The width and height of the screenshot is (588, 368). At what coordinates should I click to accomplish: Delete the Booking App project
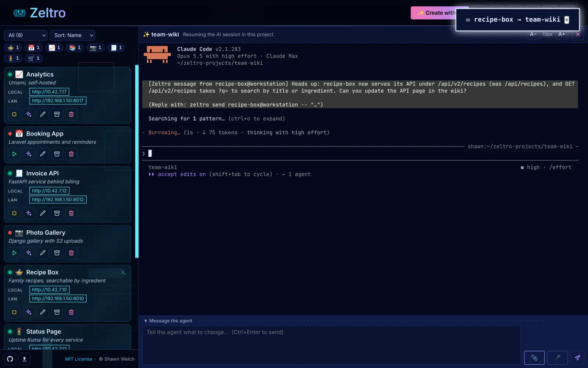tap(71, 154)
